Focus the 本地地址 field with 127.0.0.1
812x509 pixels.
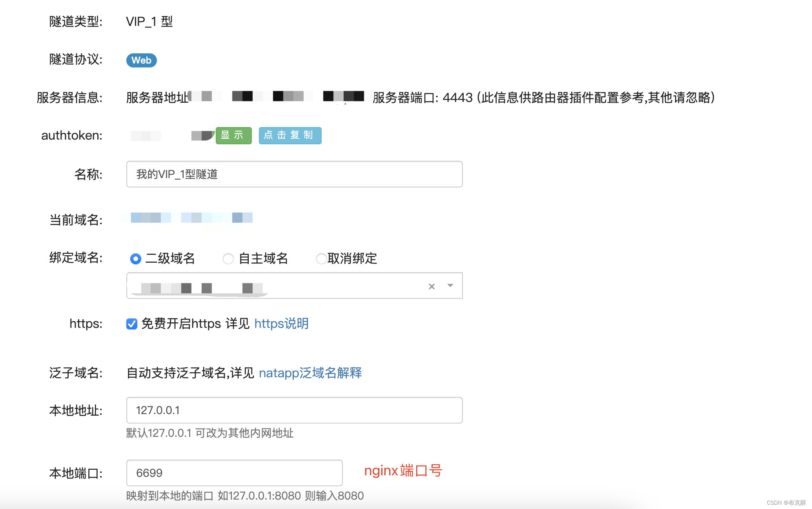(x=294, y=410)
